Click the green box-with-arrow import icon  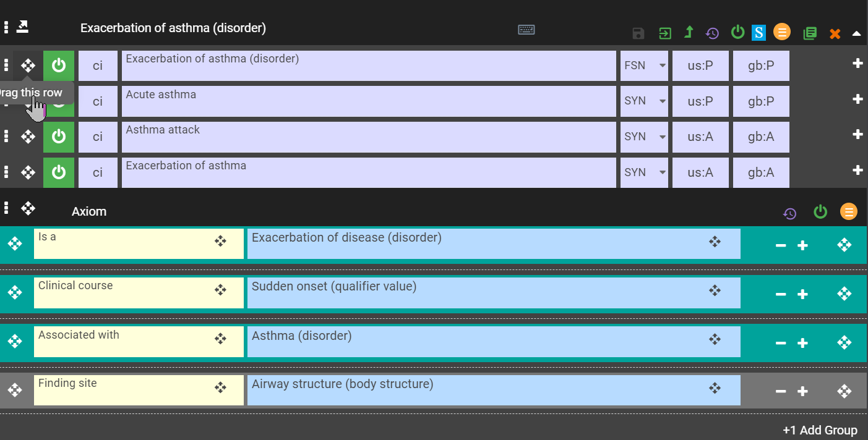pos(665,33)
